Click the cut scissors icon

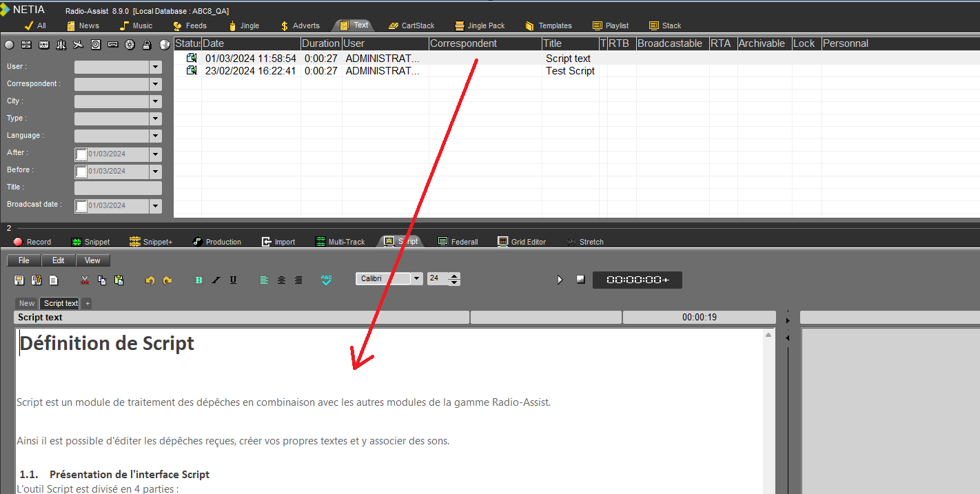(85, 280)
